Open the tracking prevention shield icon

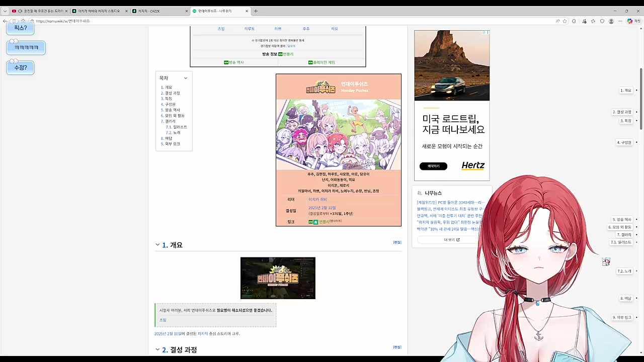[602, 21]
